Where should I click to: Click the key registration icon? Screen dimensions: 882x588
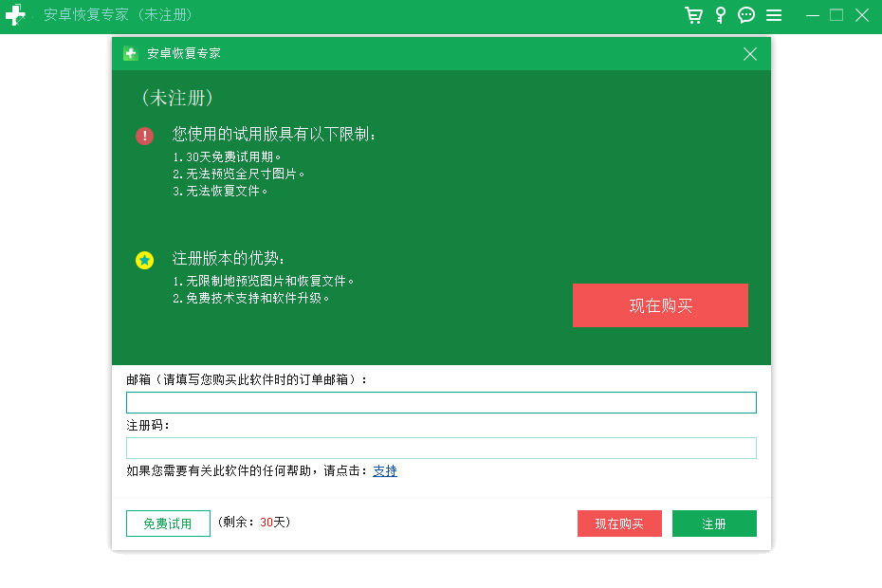[721, 15]
